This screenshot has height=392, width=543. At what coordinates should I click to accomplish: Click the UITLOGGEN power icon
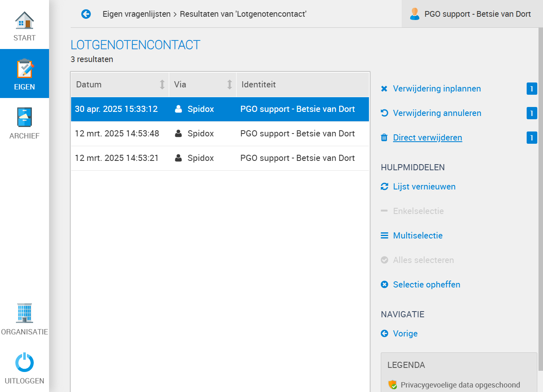[x=25, y=362]
